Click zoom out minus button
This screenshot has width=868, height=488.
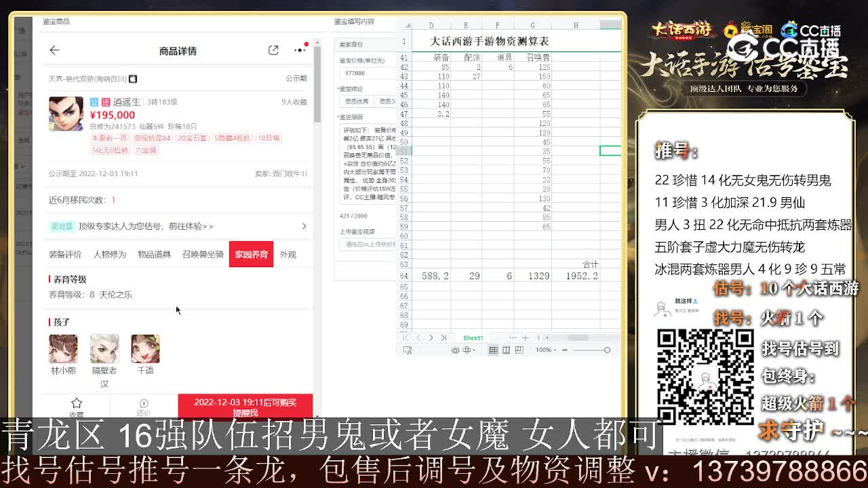(x=564, y=350)
